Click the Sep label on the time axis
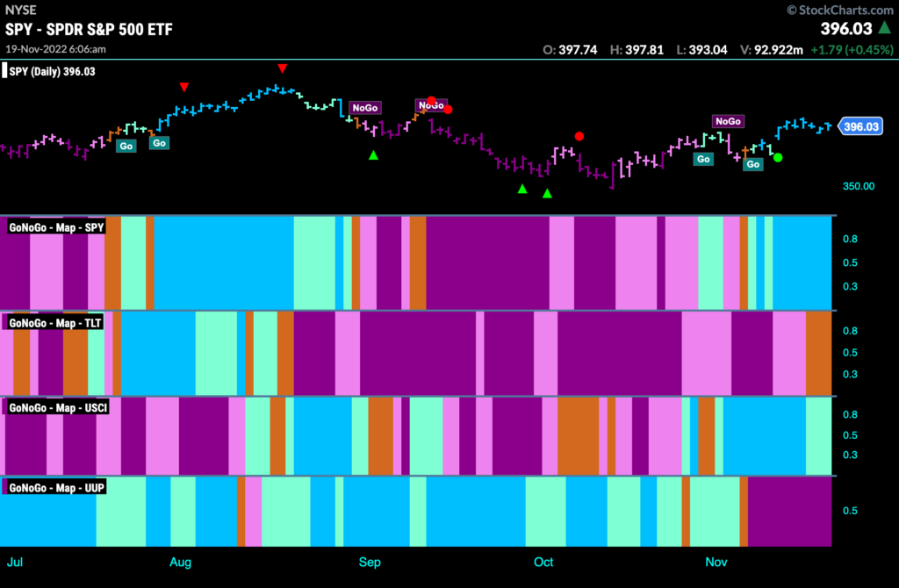The image size is (899, 588). click(x=370, y=563)
